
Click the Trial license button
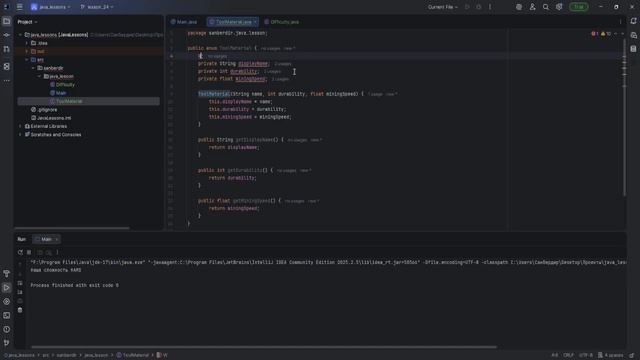[579, 7]
